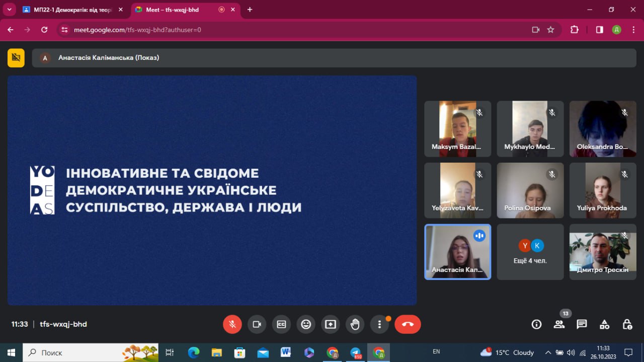Raise hand in the meeting

click(355, 324)
